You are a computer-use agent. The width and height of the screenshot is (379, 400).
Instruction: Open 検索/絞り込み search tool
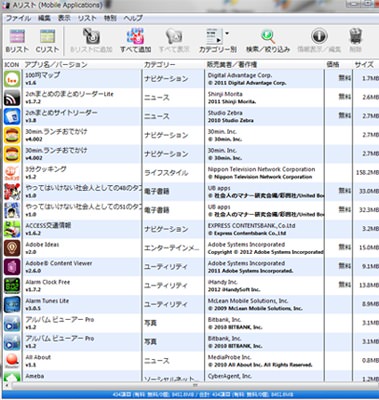click(x=268, y=41)
